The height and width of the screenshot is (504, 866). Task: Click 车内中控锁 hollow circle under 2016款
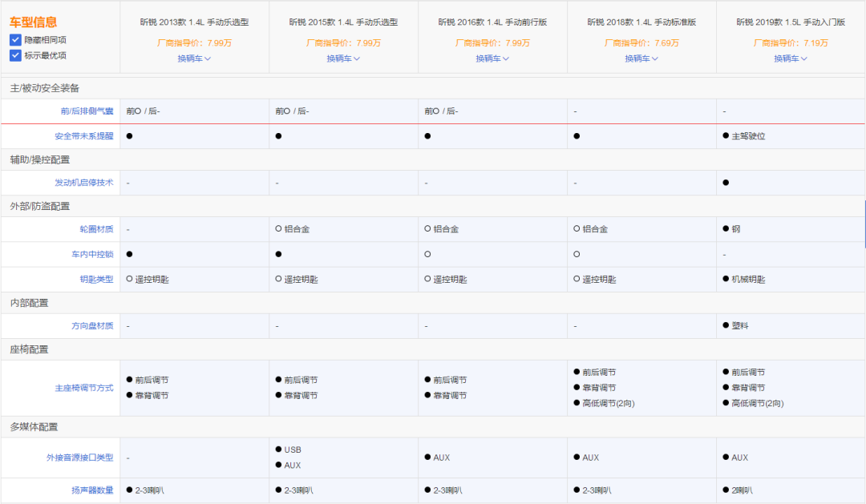tap(427, 255)
